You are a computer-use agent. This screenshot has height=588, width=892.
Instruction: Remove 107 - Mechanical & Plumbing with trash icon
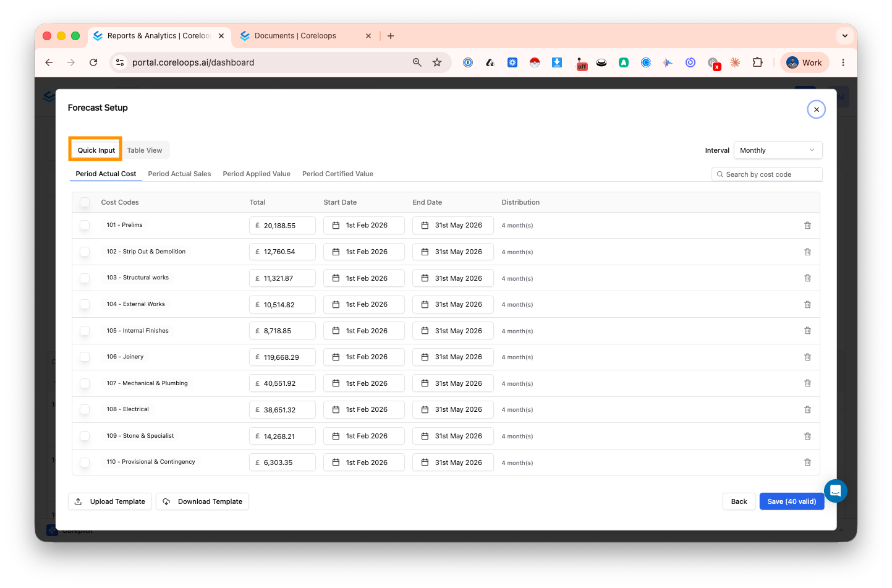807,383
